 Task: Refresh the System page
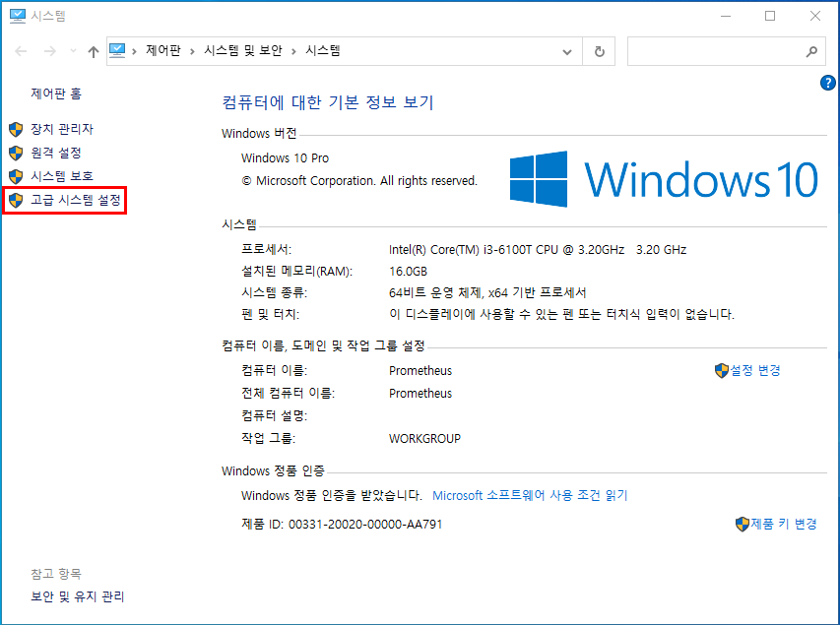pos(600,51)
